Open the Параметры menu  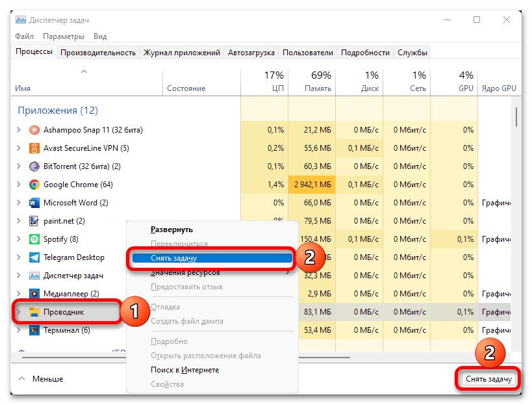[64, 36]
